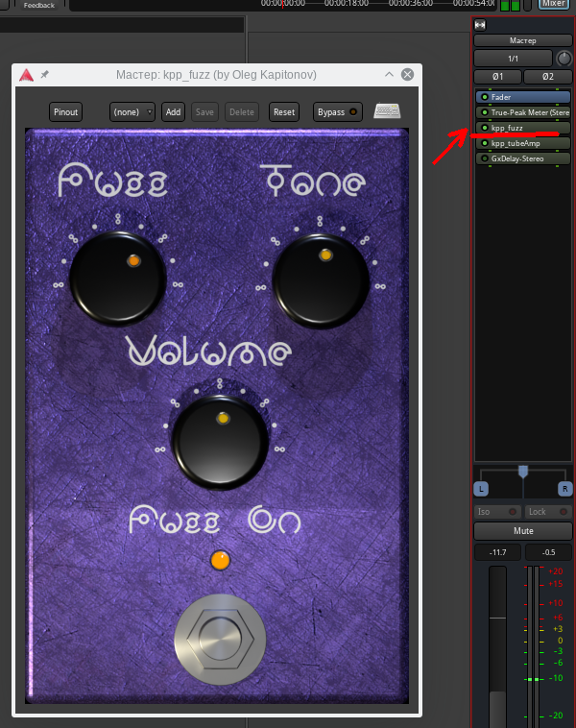The image size is (576, 728).
Task: Open the 1/1 input routing button
Action: (x=513, y=59)
